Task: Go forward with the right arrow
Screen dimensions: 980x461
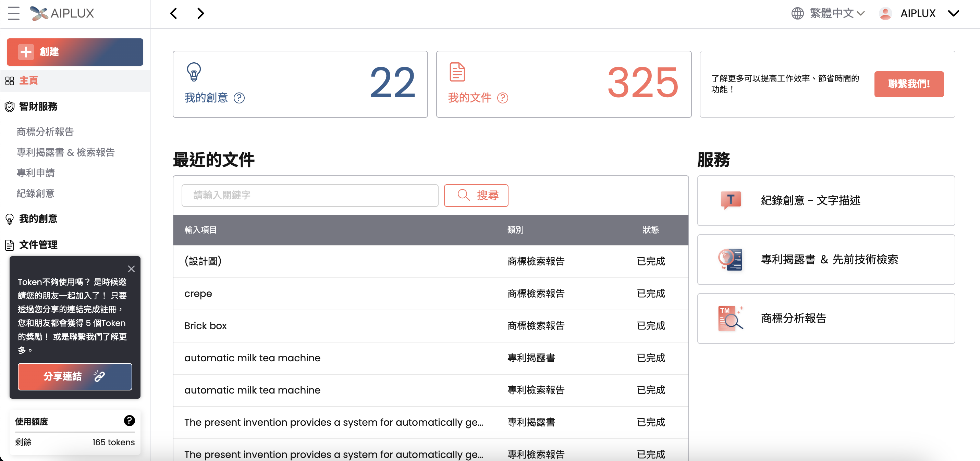Action: point(200,14)
